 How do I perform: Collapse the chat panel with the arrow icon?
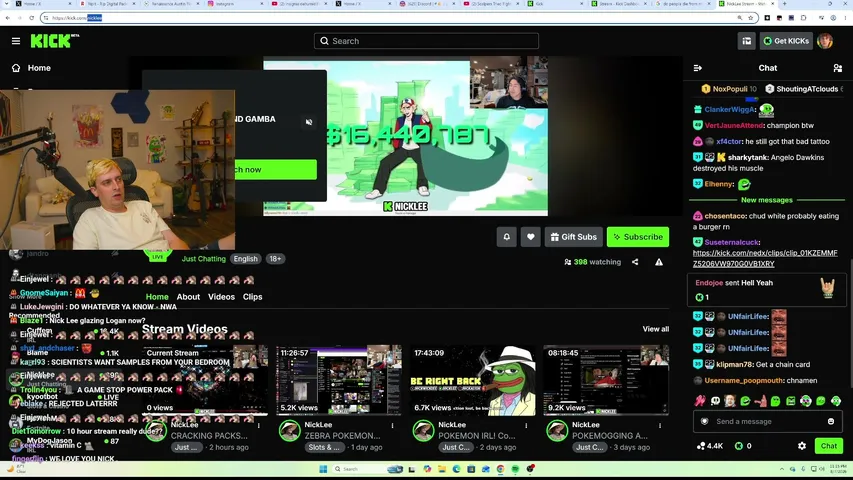tap(697, 68)
